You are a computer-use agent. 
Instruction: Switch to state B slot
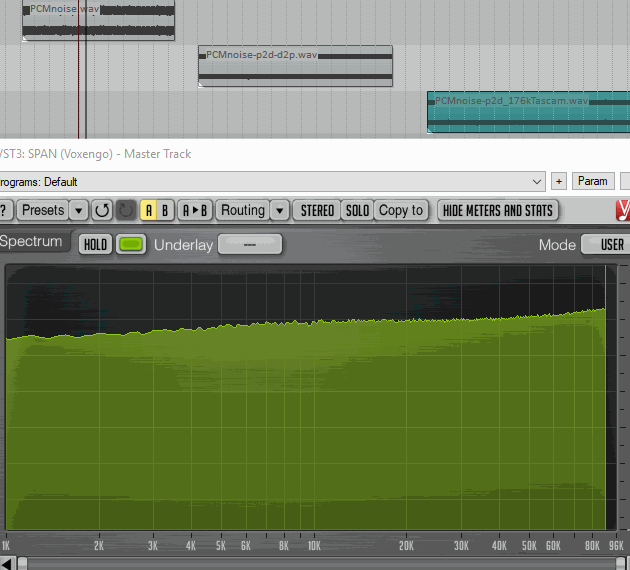(x=165, y=210)
